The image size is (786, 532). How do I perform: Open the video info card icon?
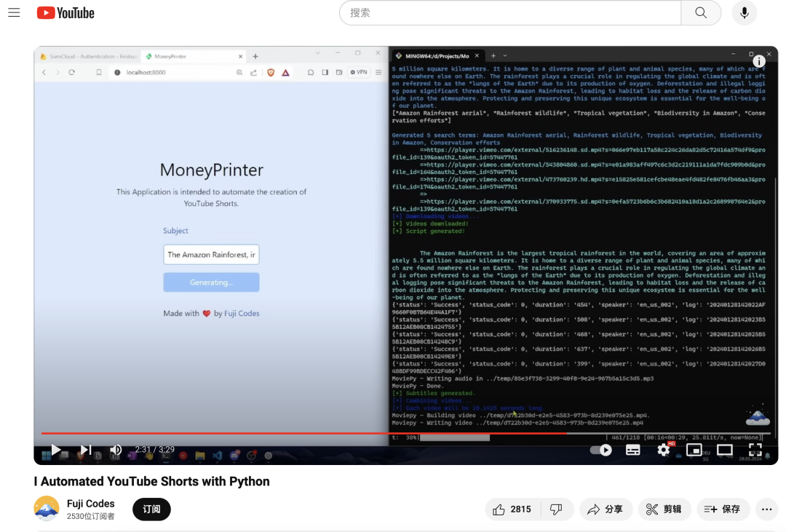(759, 61)
